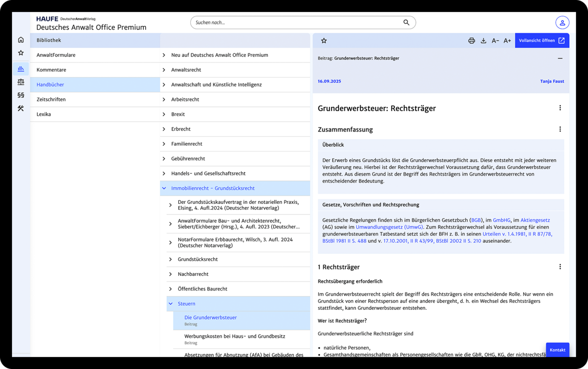The image size is (588, 369).
Task: Expand the Arbeitsrecht category
Action: tap(164, 100)
